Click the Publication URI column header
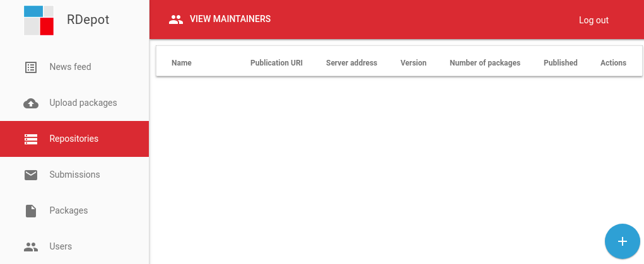Screen dimensions: 644x264 (x=276, y=63)
